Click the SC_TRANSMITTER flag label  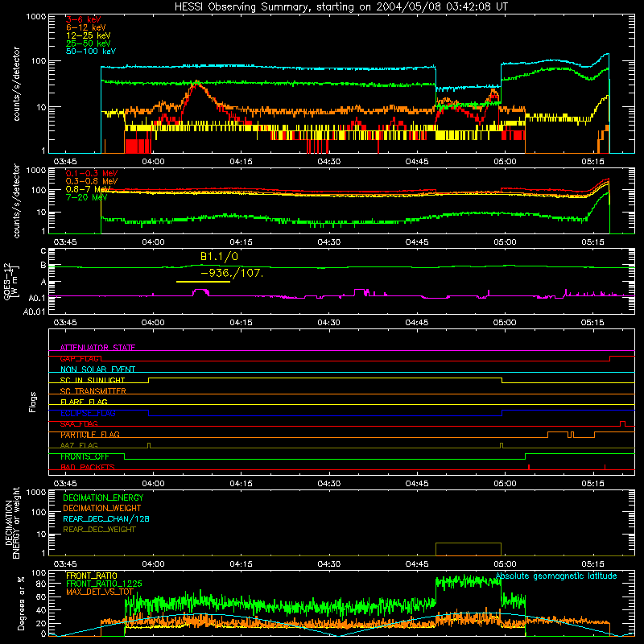point(93,391)
